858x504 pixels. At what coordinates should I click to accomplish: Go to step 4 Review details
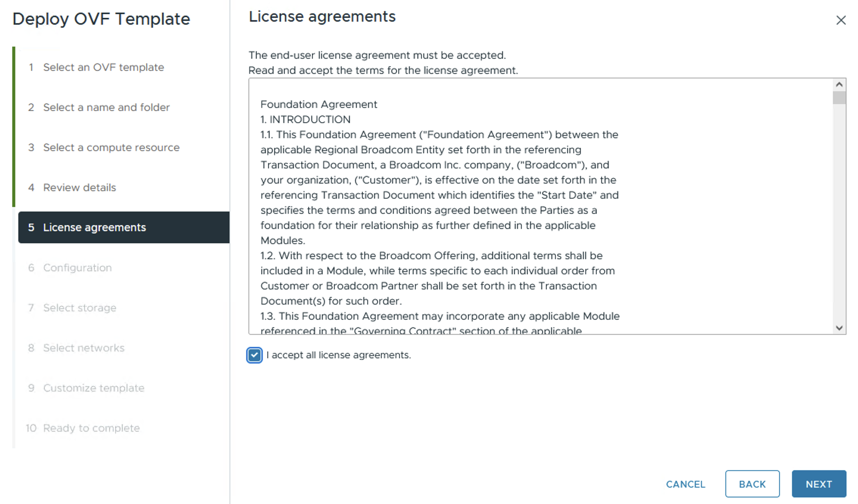click(x=80, y=188)
